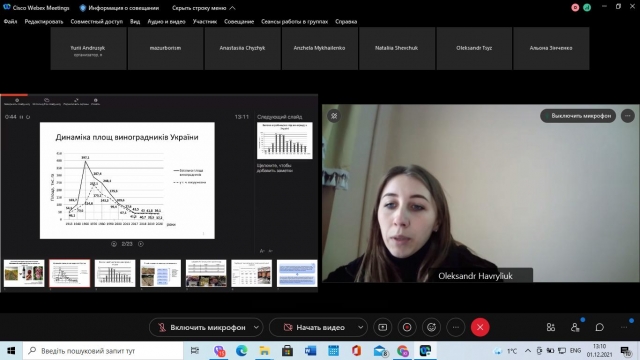The image size is (640, 360).
Task: Click Скрыть строку меню
Action: click(203, 8)
